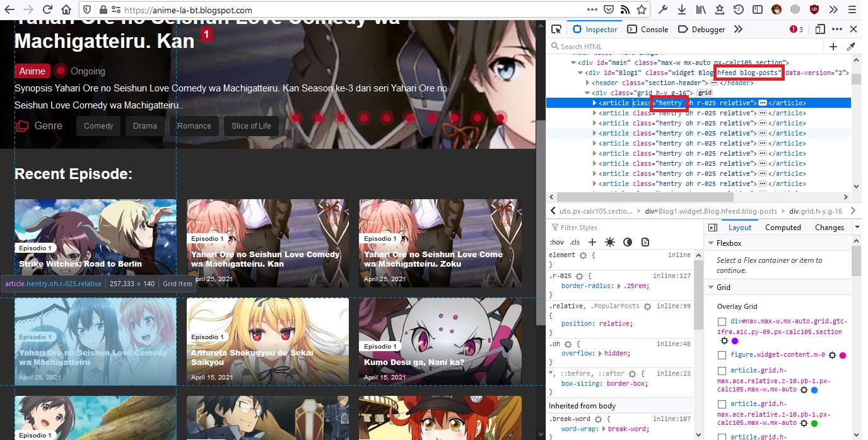Check article.grid checkbox beside blue swatch entry
Image resolution: width=868 pixels, height=440 pixels.
(722, 371)
